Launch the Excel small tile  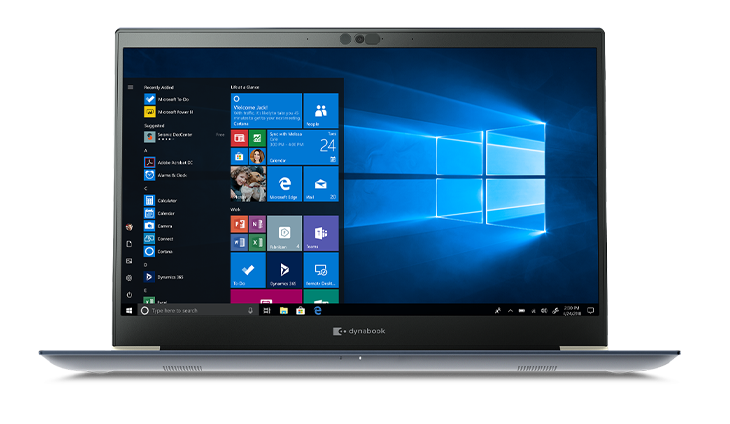pyautogui.click(x=257, y=242)
